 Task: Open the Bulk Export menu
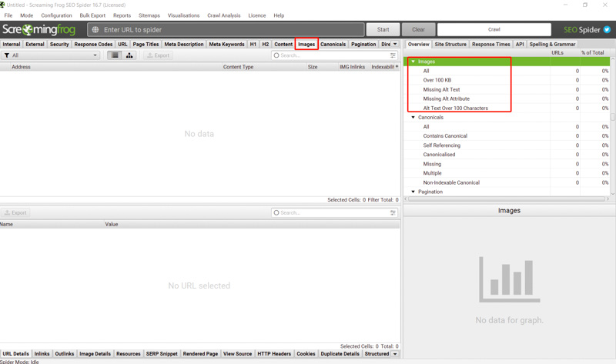(x=92, y=15)
